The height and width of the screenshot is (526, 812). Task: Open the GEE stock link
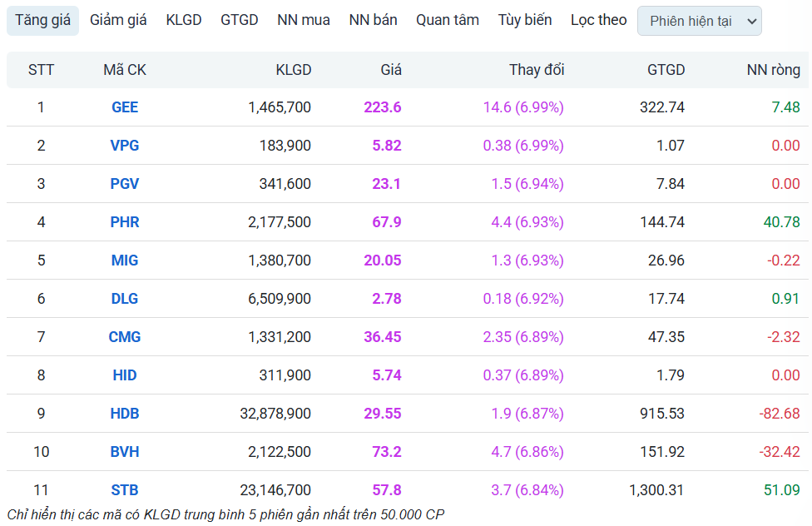point(125,107)
